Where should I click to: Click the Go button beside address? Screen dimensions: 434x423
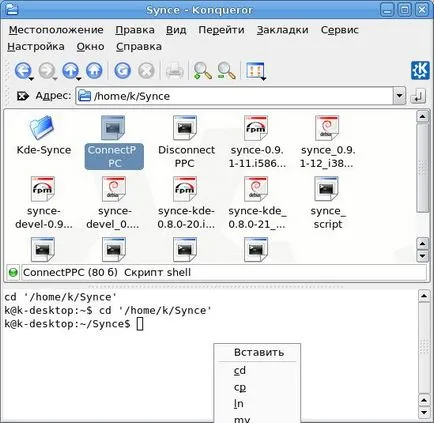(x=418, y=97)
